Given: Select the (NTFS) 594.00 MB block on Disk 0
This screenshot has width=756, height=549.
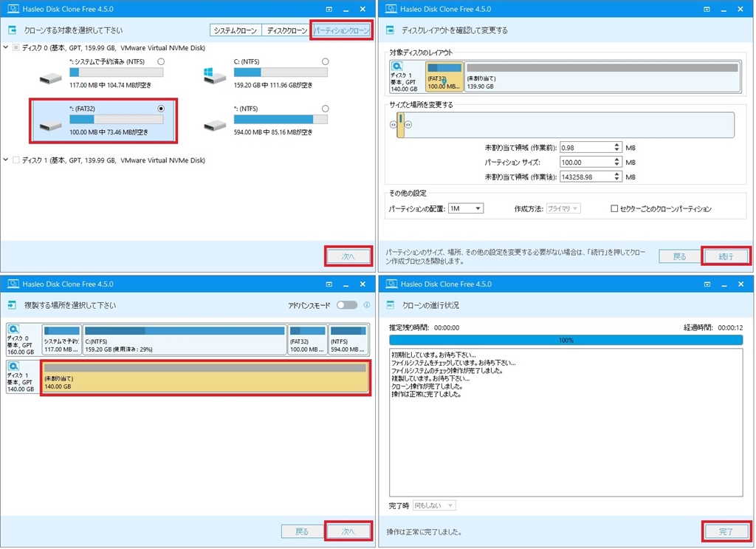Looking at the screenshot, I should 348,340.
